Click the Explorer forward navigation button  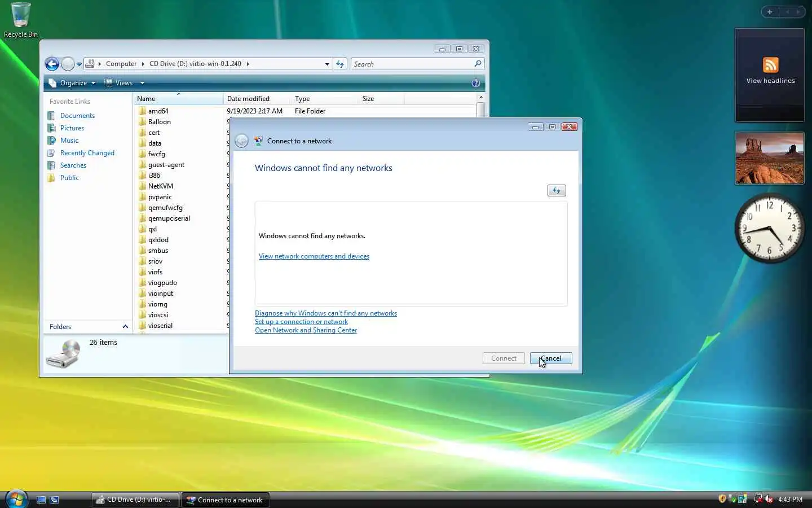(68, 64)
